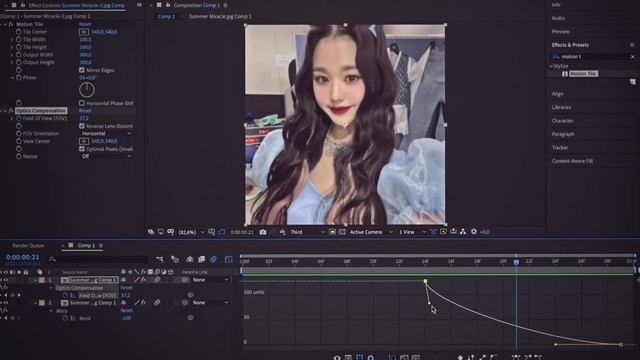Toggle the Optics Compensation fx switch
Screen dimensions: 640x360
click(11, 111)
